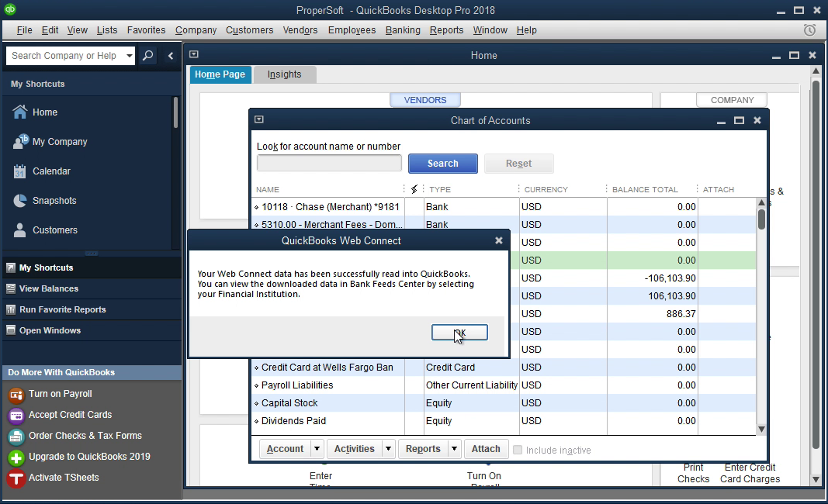This screenshot has width=828, height=504.
Task: Click Activate TSheets icon
Action: [x=16, y=478]
